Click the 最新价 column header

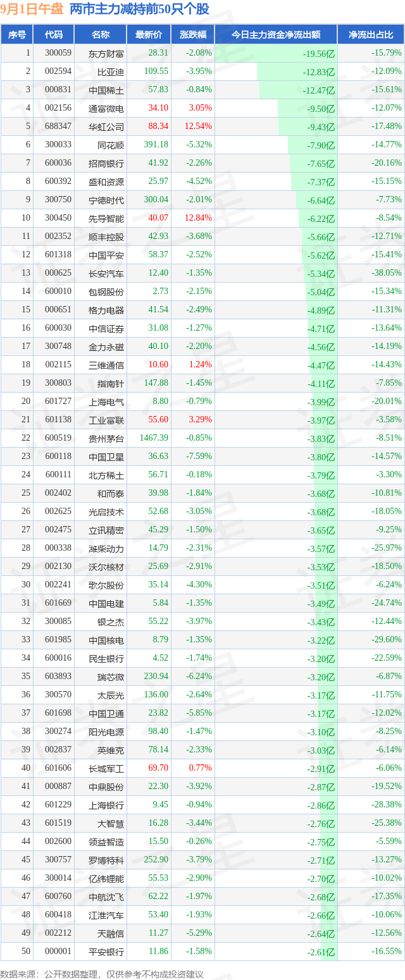pos(149,35)
